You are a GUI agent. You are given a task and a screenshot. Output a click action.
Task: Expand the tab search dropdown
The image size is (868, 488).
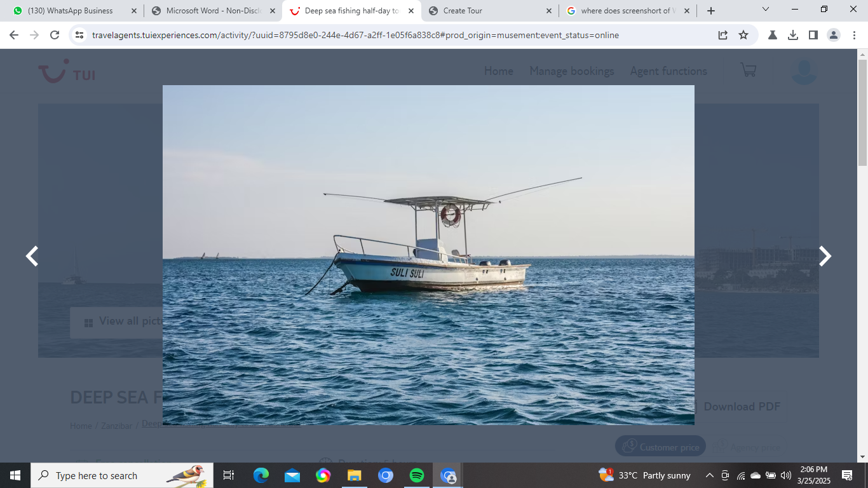[x=766, y=10]
